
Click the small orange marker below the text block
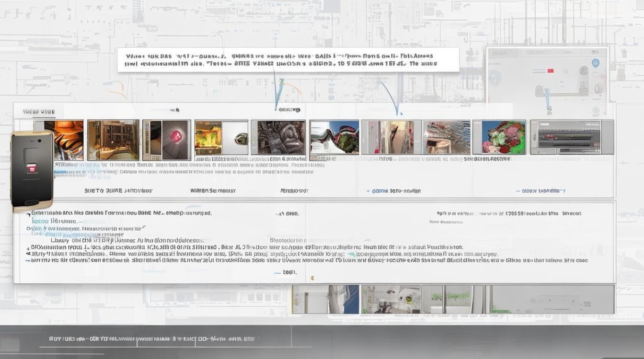point(312,277)
